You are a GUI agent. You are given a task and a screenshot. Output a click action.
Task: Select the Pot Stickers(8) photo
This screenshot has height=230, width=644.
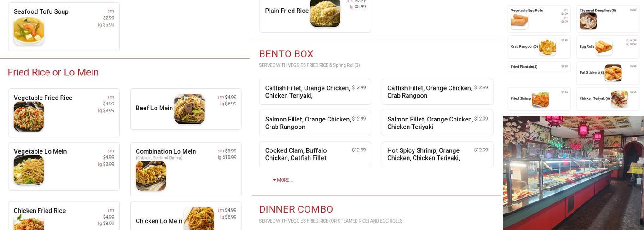tap(613, 73)
